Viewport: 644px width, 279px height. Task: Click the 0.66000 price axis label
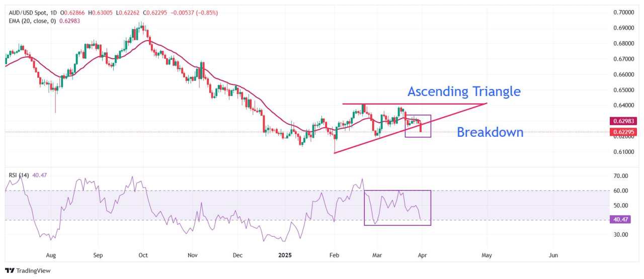(623, 74)
